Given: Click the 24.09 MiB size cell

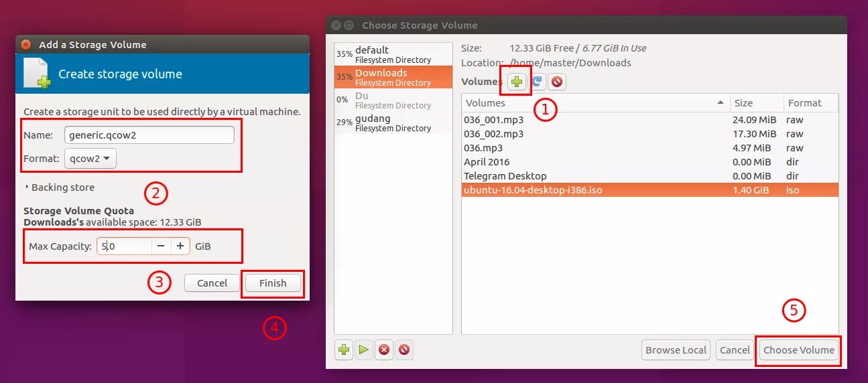Looking at the screenshot, I should [754, 120].
